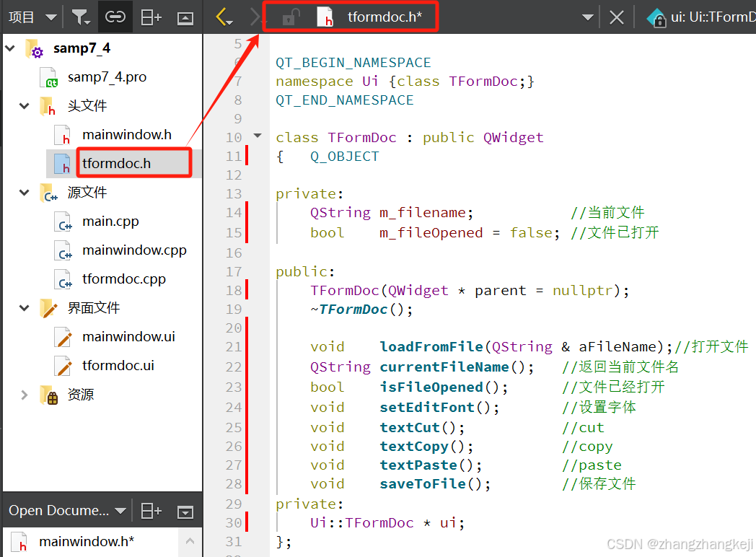Viewport: 756px width, 557px height.
Task: Click the tformdoc.ui pencil icon
Action: click(x=63, y=367)
